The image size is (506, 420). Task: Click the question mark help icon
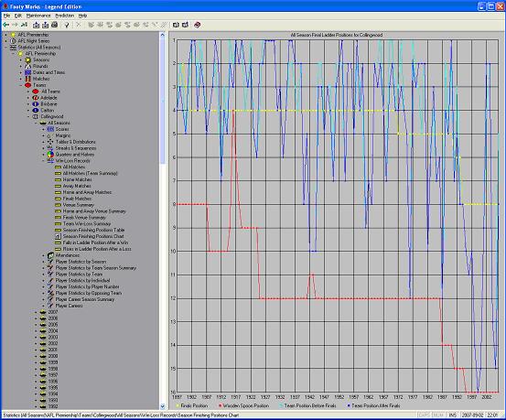(x=67, y=25)
